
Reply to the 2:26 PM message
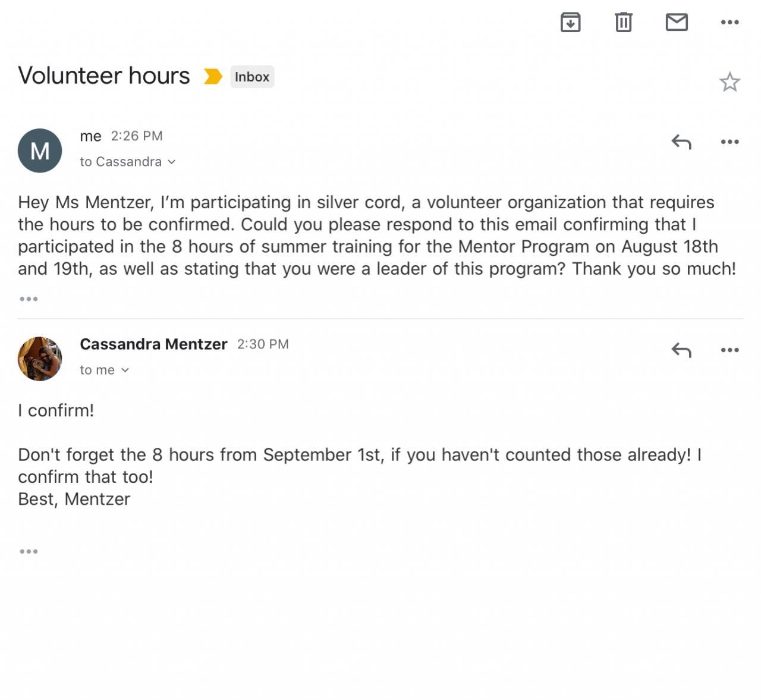click(x=681, y=142)
